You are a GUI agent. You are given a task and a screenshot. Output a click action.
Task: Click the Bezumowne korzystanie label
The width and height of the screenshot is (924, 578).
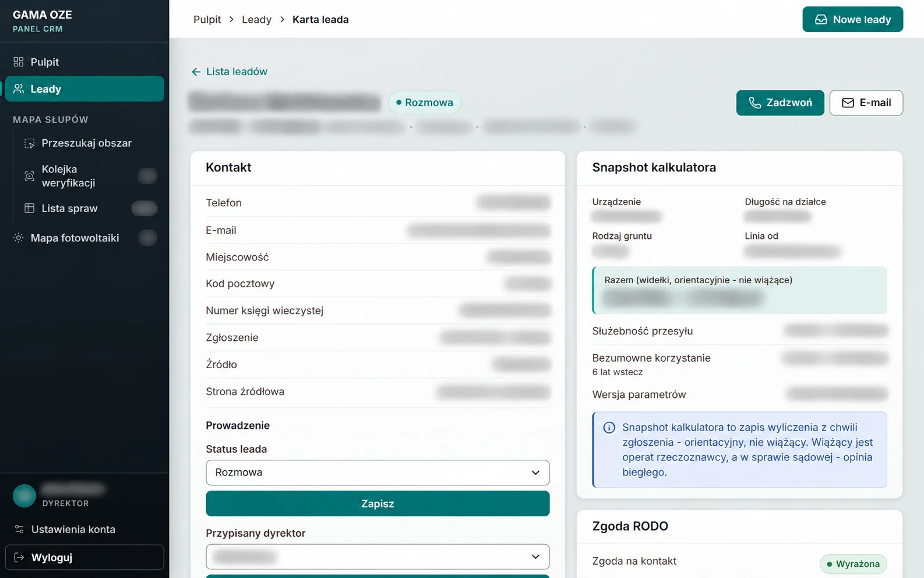[x=651, y=358]
